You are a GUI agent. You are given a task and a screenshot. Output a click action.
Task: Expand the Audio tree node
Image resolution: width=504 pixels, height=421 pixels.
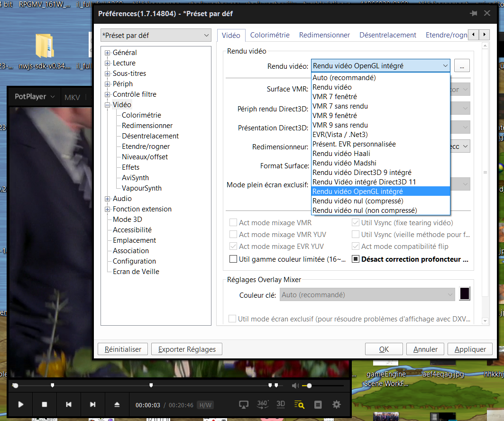[107, 199]
